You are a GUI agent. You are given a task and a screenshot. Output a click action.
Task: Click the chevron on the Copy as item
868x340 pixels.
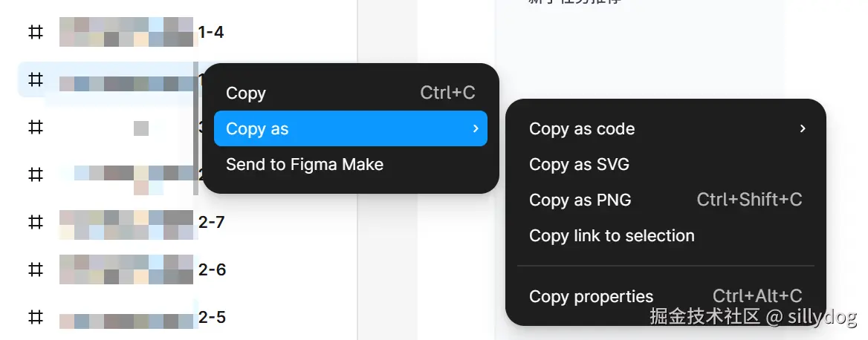click(476, 128)
